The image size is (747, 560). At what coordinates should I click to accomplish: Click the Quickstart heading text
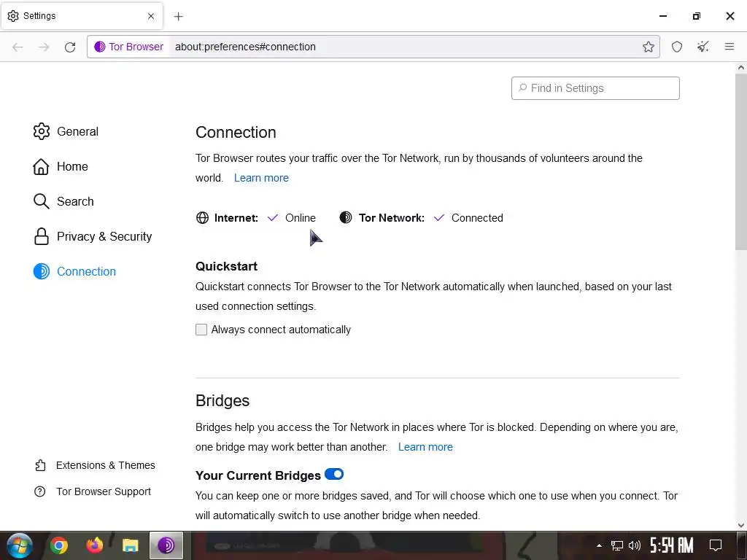226,267
